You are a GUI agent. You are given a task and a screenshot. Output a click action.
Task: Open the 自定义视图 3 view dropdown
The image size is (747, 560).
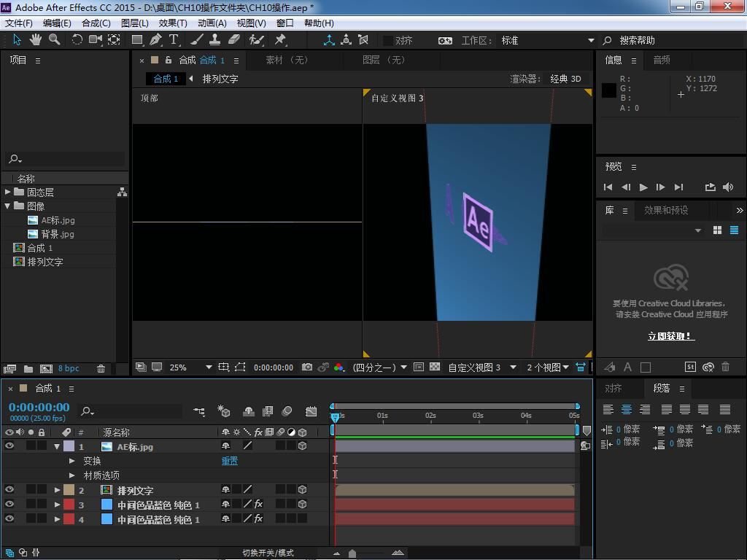pos(481,367)
